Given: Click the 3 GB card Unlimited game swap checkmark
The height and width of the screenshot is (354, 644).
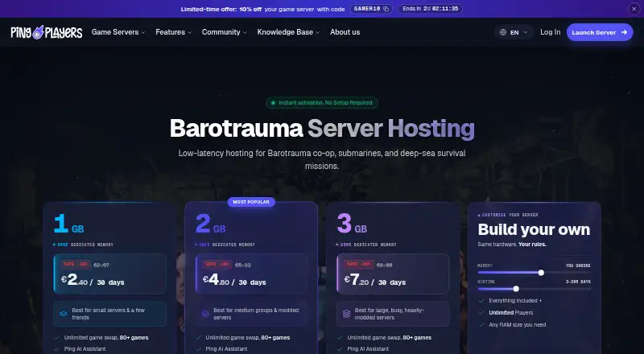Looking at the screenshot, I should (340, 338).
